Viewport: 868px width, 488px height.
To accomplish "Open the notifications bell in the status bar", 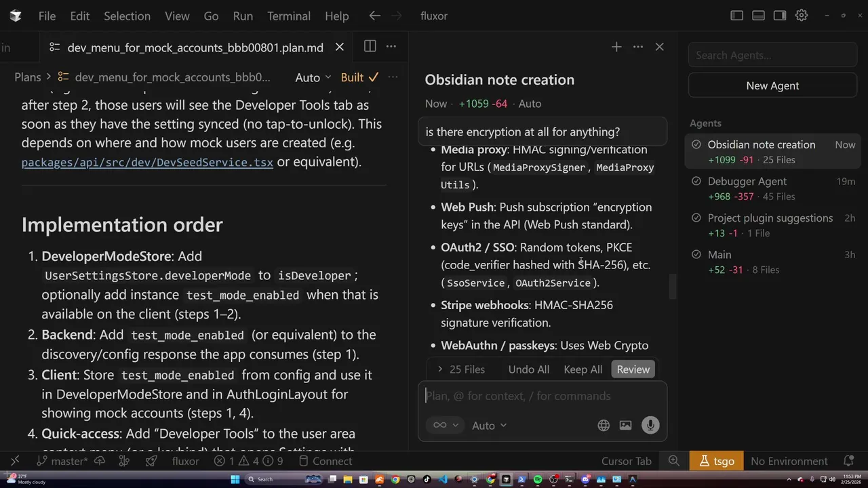I will (x=848, y=461).
